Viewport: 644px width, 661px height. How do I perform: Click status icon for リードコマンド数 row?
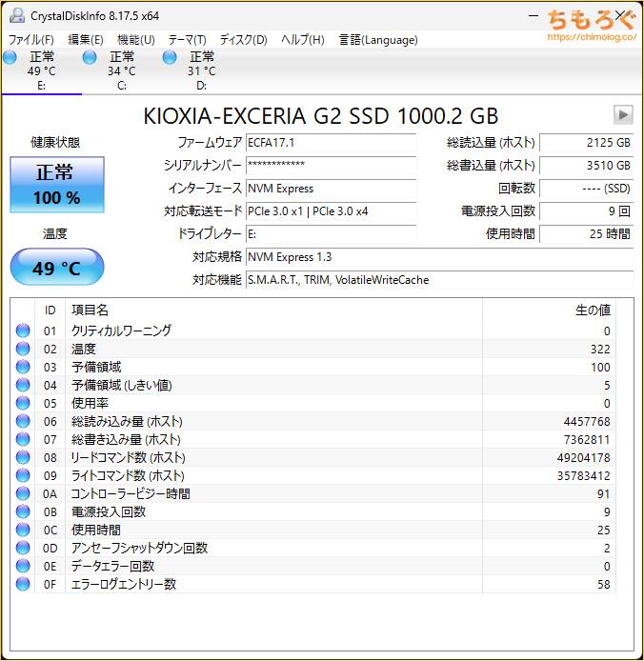tap(23, 457)
